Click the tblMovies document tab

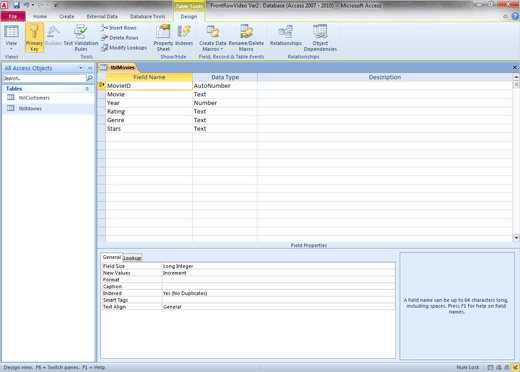coord(118,67)
